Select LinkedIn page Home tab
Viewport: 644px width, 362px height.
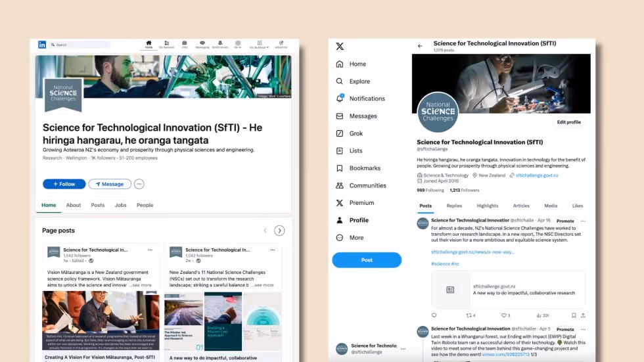point(49,205)
